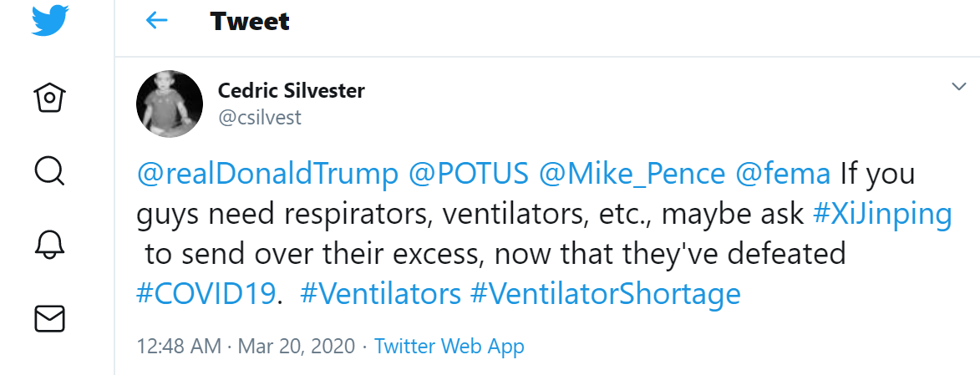The height and width of the screenshot is (375, 980).
Task: Open the @realDonaldTrump mention
Action: click(267, 174)
